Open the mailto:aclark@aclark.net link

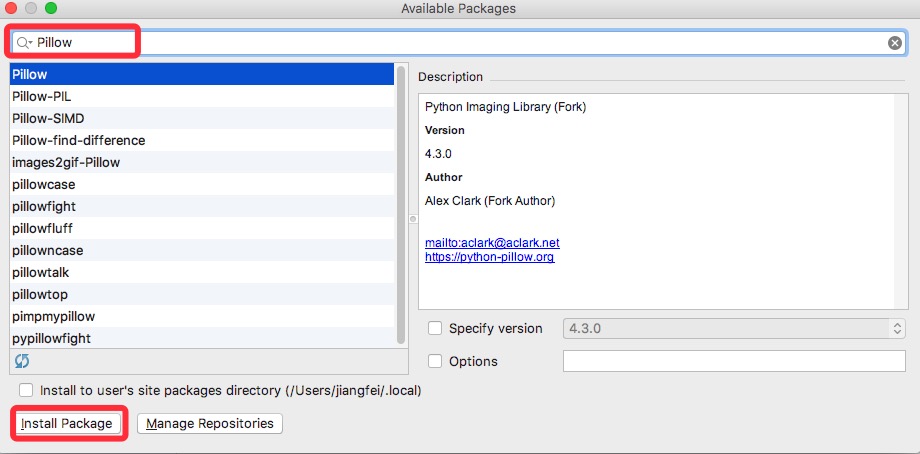(x=492, y=242)
